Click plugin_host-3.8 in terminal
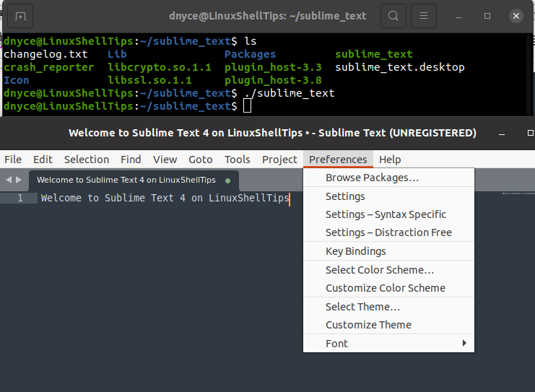Viewport: 535px width, 392px height. tap(273, 80)
